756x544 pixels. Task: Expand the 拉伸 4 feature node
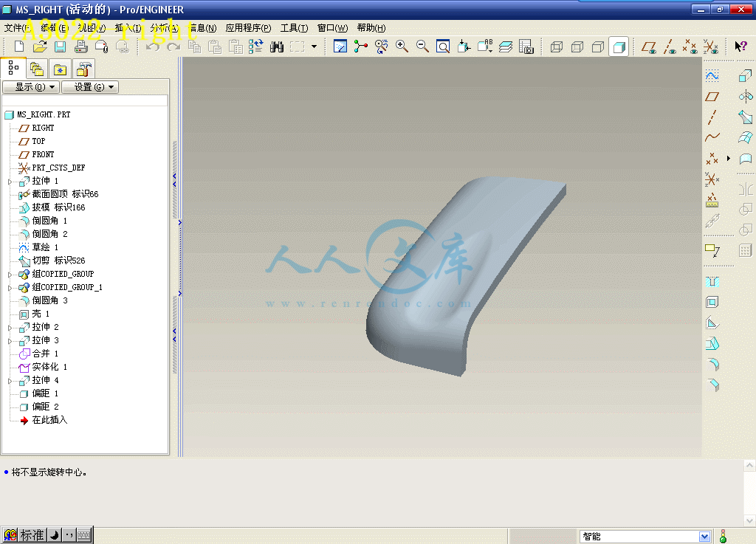coord(10,381)
